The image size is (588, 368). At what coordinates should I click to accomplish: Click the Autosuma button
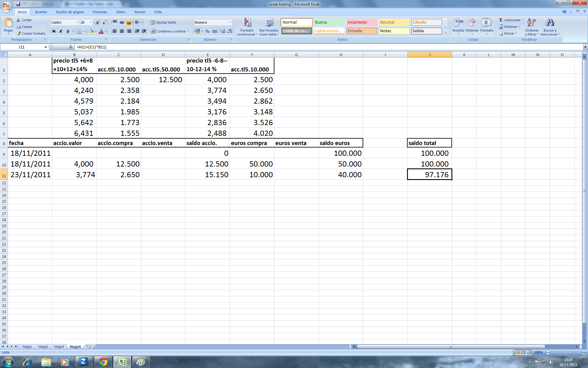coord(510,20)
